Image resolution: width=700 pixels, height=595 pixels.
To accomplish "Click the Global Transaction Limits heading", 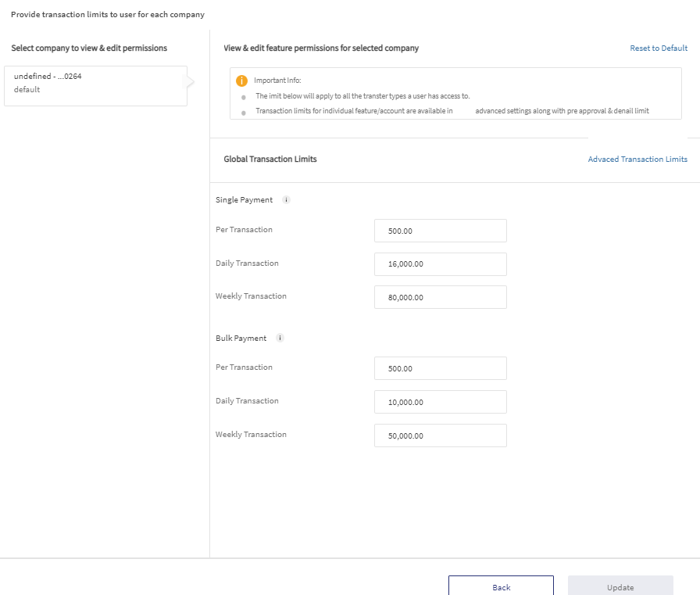I will click(270, 159).
